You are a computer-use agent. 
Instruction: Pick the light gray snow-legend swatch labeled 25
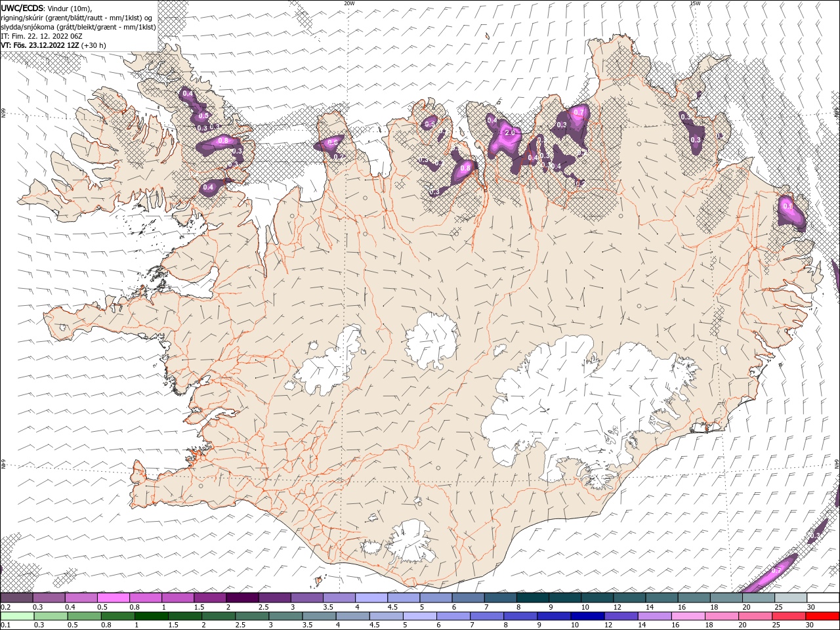pos(791,598)
